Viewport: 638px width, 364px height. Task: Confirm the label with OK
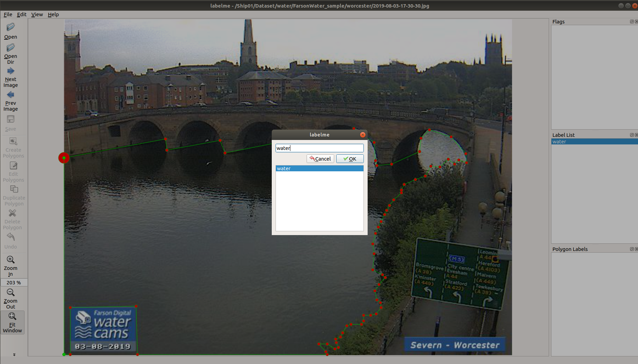click(350, 159)
